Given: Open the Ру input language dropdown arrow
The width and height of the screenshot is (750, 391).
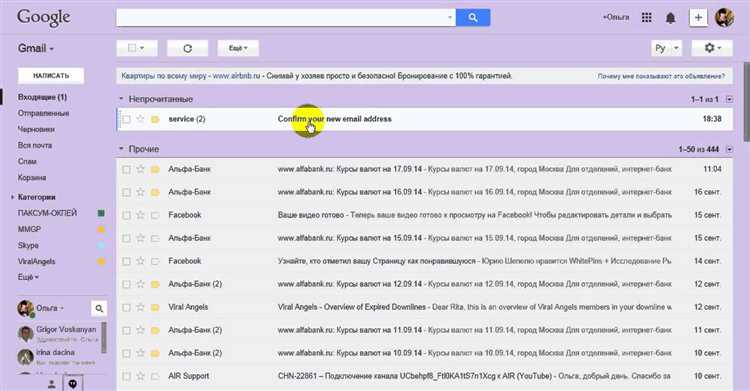Looking at the screenshot, I should pyautogui.click(x=676, y=48).
